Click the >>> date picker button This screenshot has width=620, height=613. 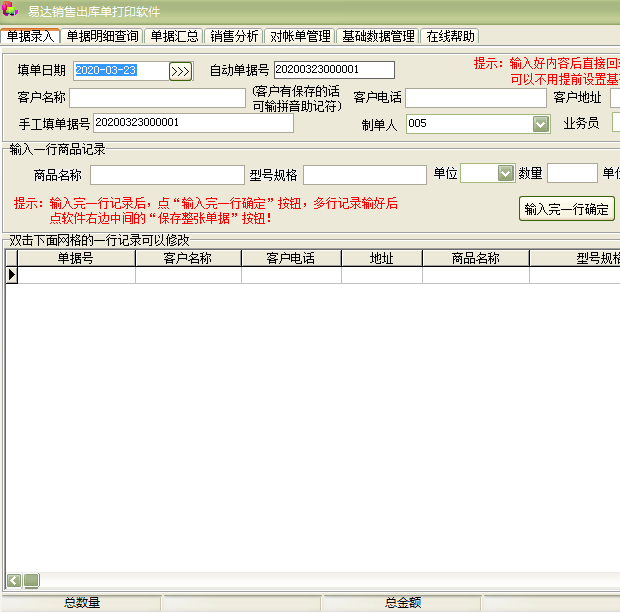click(180, 71)
